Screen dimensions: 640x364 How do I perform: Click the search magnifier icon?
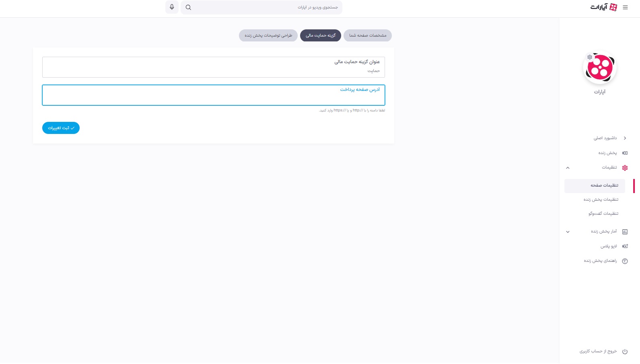188,7
